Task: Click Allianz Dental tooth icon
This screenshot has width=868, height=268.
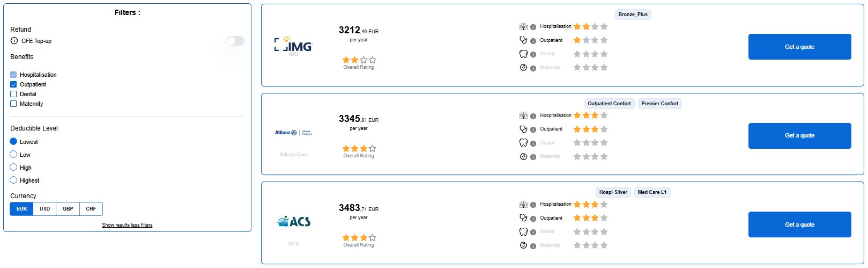Action: pos(523,143)
